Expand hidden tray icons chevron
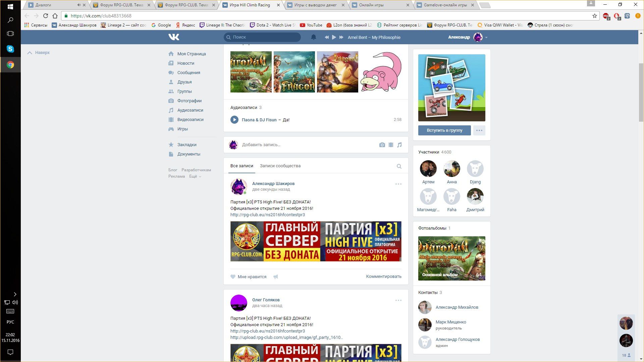 click(15, 294)
